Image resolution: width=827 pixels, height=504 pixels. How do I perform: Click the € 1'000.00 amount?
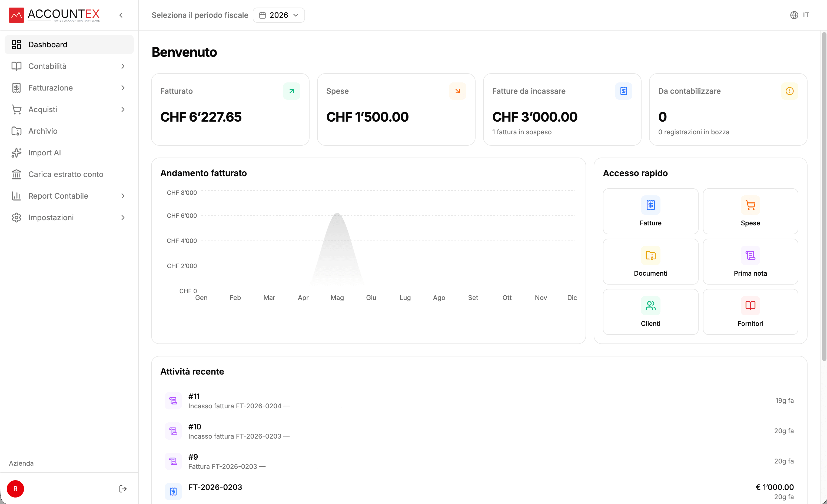pos(775,487)
